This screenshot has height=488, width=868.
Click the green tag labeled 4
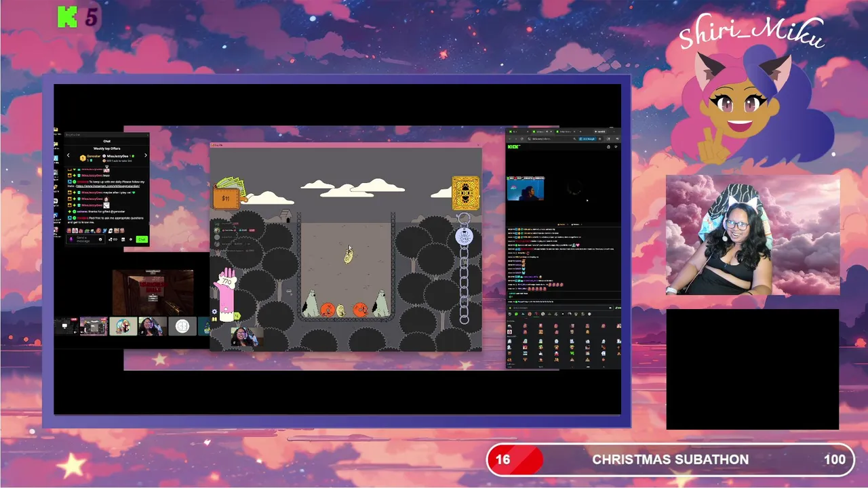pyautogui.click(x=237, y=316)
